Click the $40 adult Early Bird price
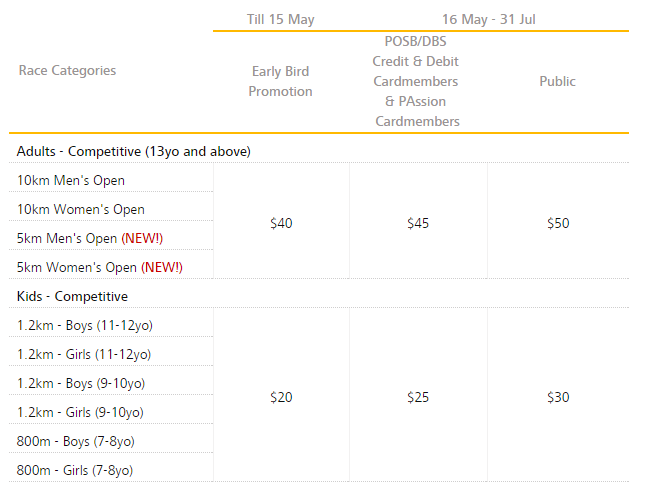 click(281, 224)
